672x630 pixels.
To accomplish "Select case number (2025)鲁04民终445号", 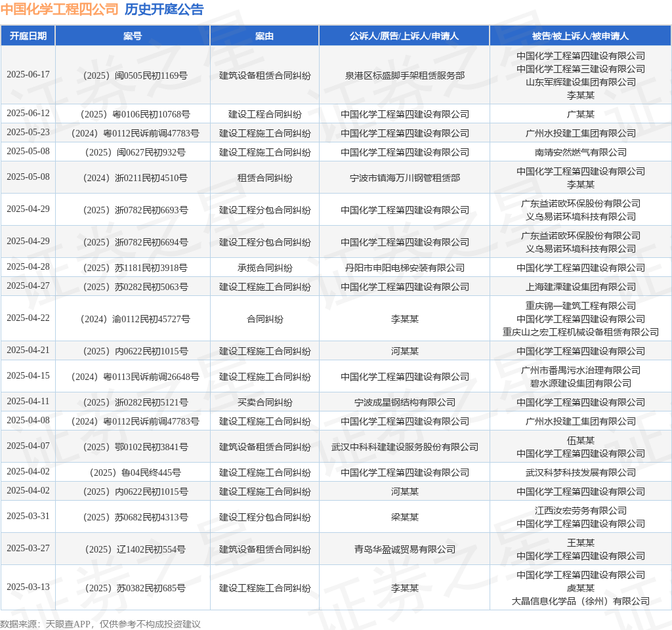I will coord(135,472).
